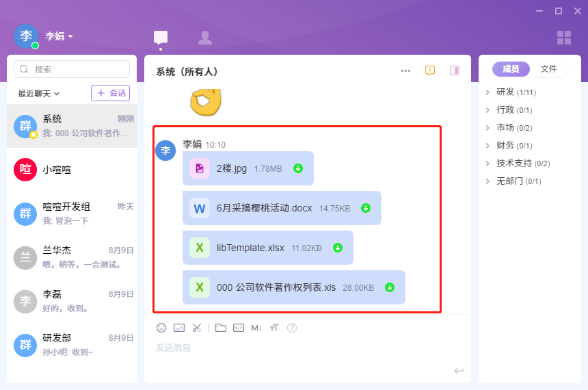Expand the 研发 department group
The width and height of the screenshot is (588, 390).
click(487, 92)
